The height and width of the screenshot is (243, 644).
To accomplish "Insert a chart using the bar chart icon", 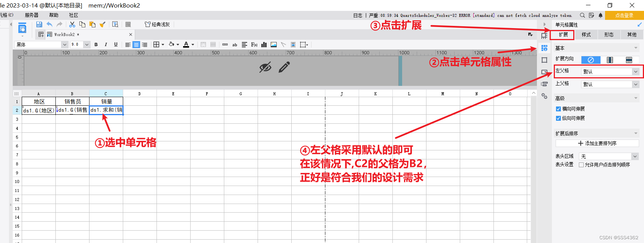I will (x=264, y=45).
